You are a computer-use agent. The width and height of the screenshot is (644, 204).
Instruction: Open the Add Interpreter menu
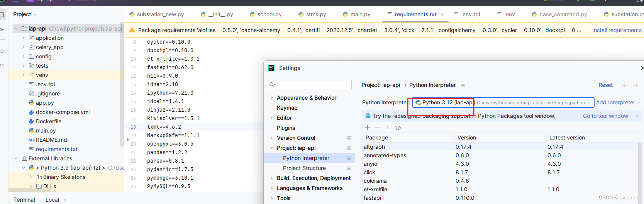(x=618, y=102)
